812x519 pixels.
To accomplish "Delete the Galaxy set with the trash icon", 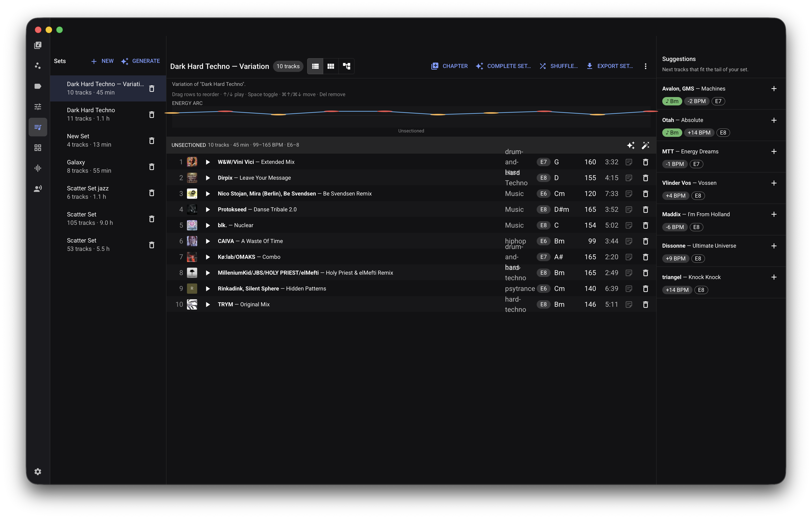I will [x=152, y=167].
